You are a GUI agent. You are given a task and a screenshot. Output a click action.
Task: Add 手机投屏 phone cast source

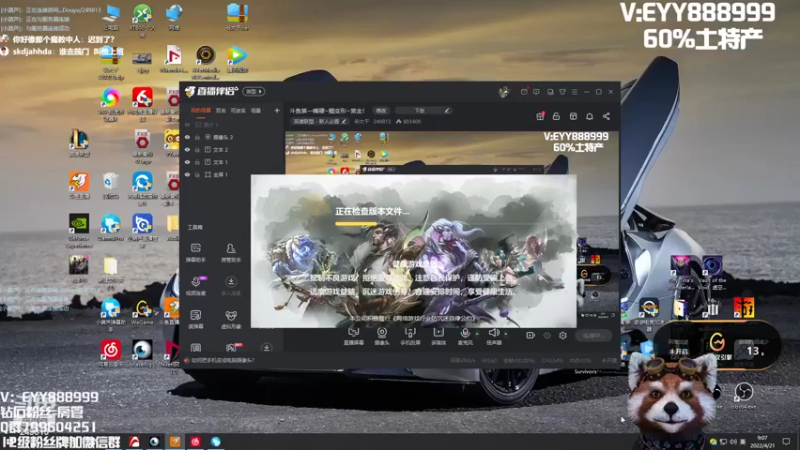coord(410,336)
